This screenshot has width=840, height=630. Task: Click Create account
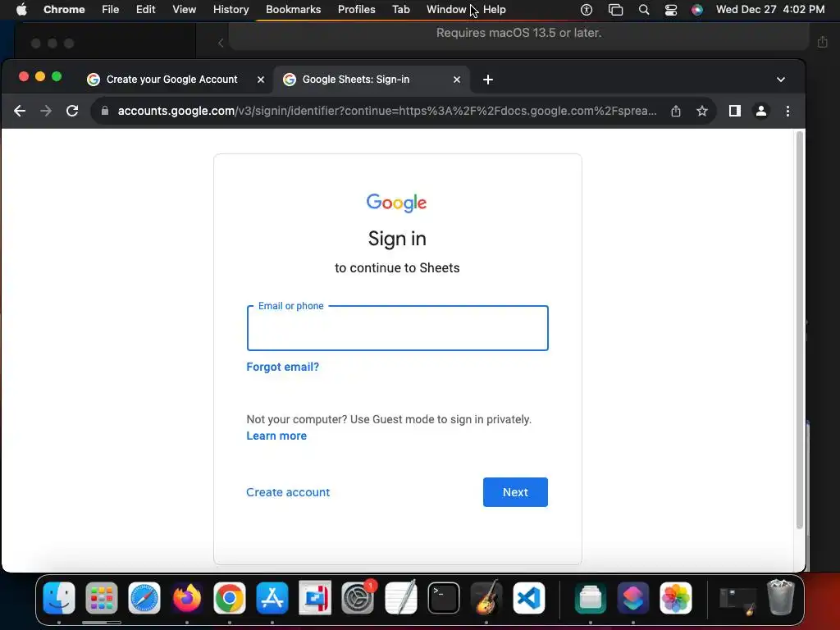click(288, 492)
